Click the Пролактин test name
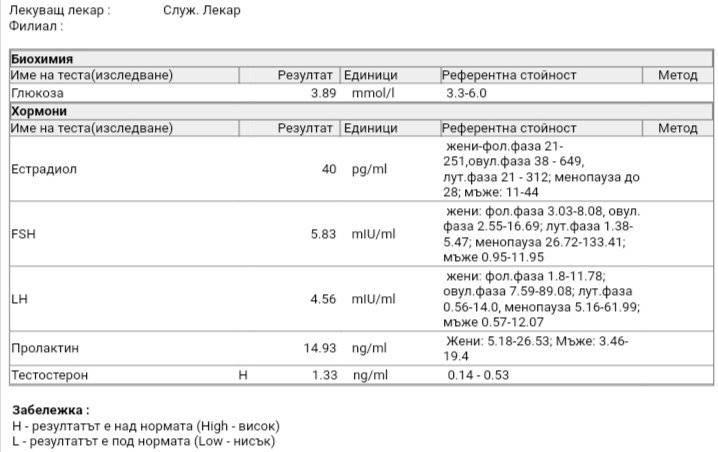Viewport: 718px width, 452px height. point(44,348)
